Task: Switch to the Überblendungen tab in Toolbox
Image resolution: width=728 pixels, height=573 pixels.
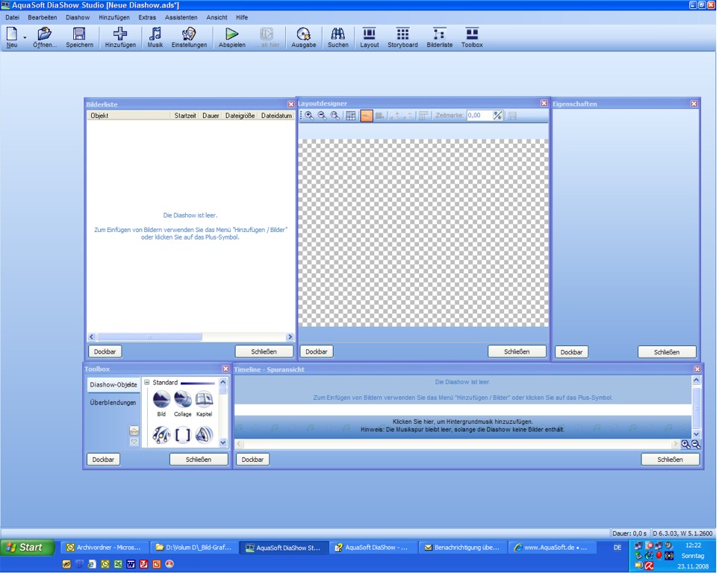Action: [113, 403]
